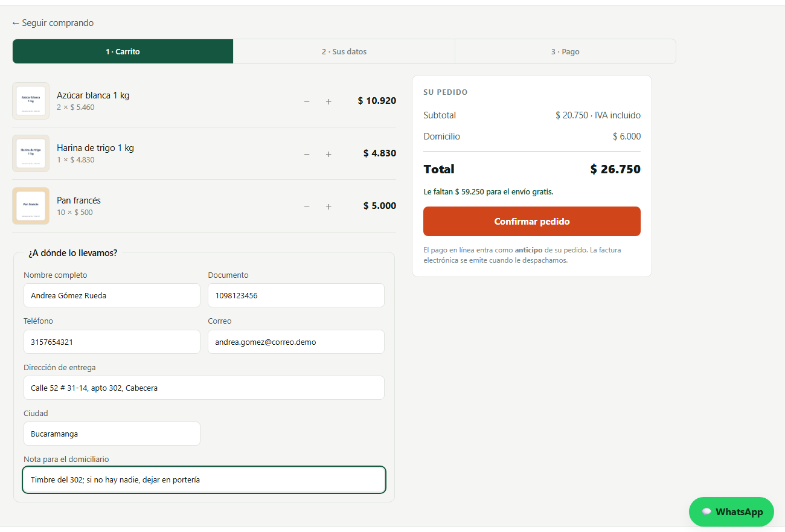The height and width of the screenshot is (532, 785).
Task: Select the Harina de trigo 1 kg name
Action: (95, 148)
